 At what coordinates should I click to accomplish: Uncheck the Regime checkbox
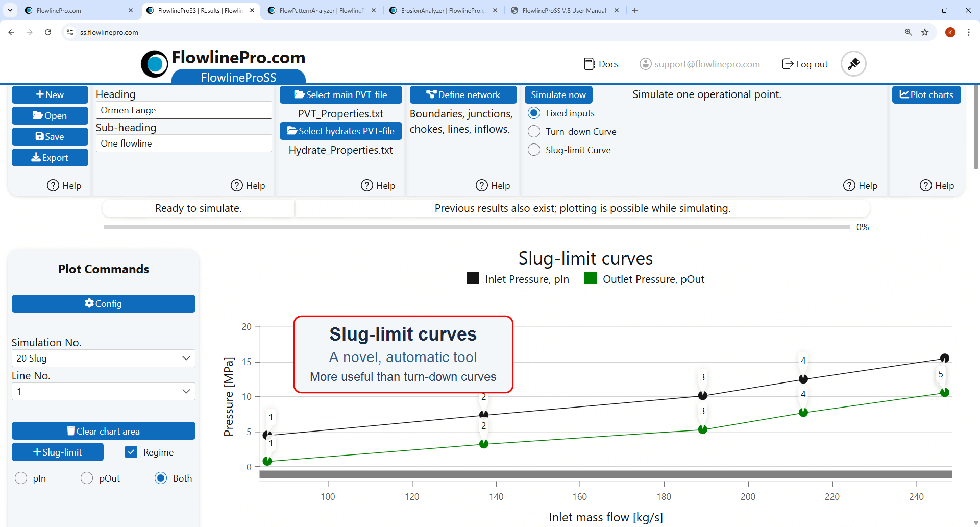pyautogui.click(x=131, y=452)
